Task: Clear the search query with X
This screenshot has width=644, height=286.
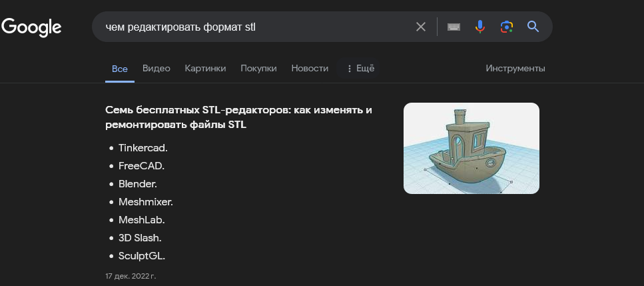Action: tap(421, 27)
